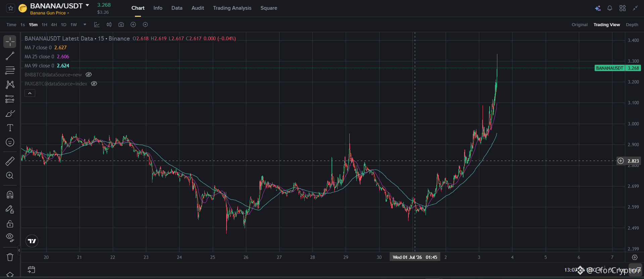Select the 4H time interval
The height and width of the screenshot is (279, 644).
click(x=54, y=25)
